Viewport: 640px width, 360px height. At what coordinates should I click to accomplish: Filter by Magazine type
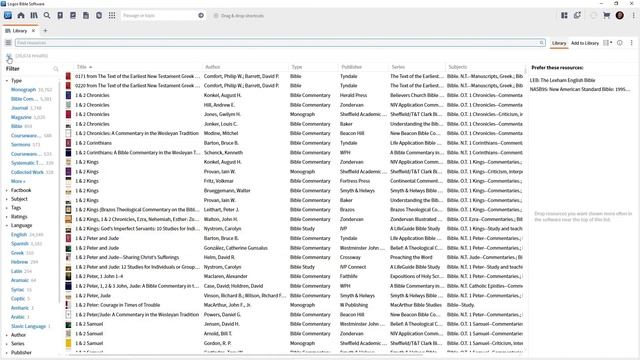[x=21, y=117]
